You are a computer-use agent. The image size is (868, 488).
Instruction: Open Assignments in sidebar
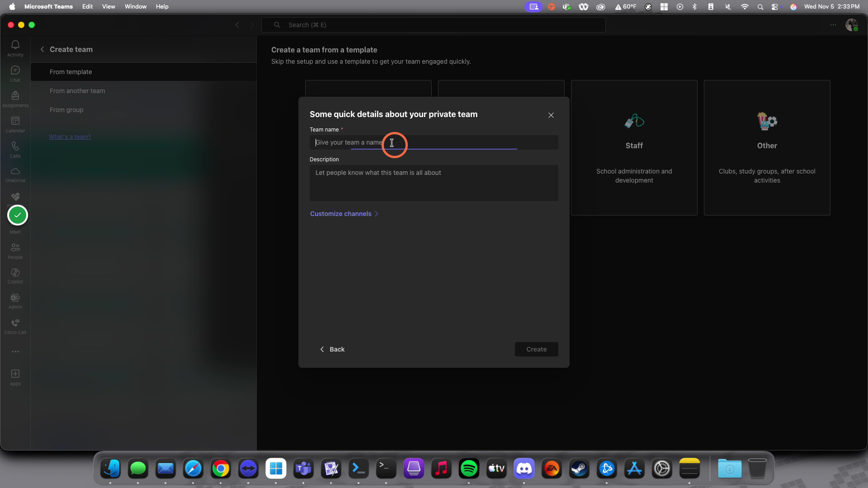click(x=15, y=99)
